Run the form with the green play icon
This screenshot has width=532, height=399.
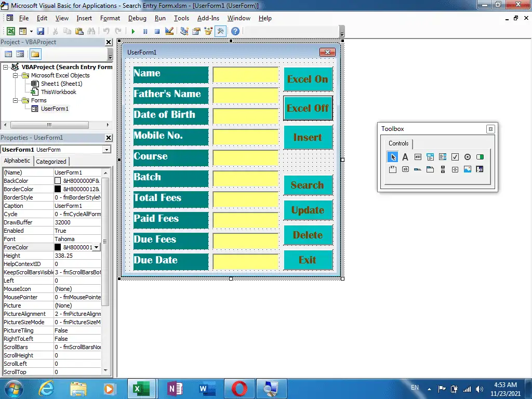[133, 31]
